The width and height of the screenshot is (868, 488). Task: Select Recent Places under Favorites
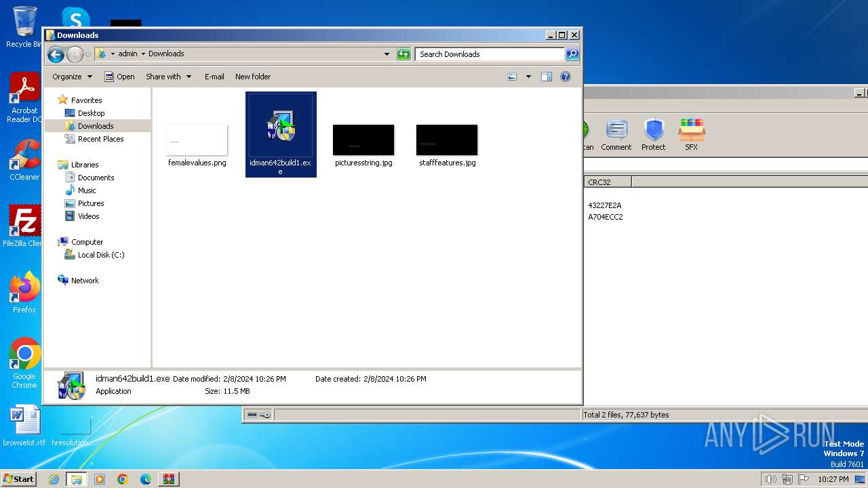click(100, 139)
